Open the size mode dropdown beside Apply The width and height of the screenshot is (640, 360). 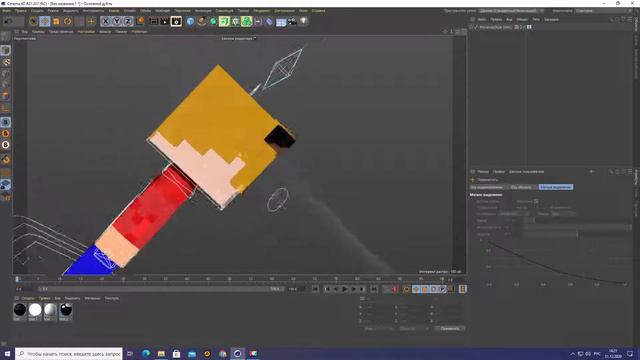(x=413, y=329)
